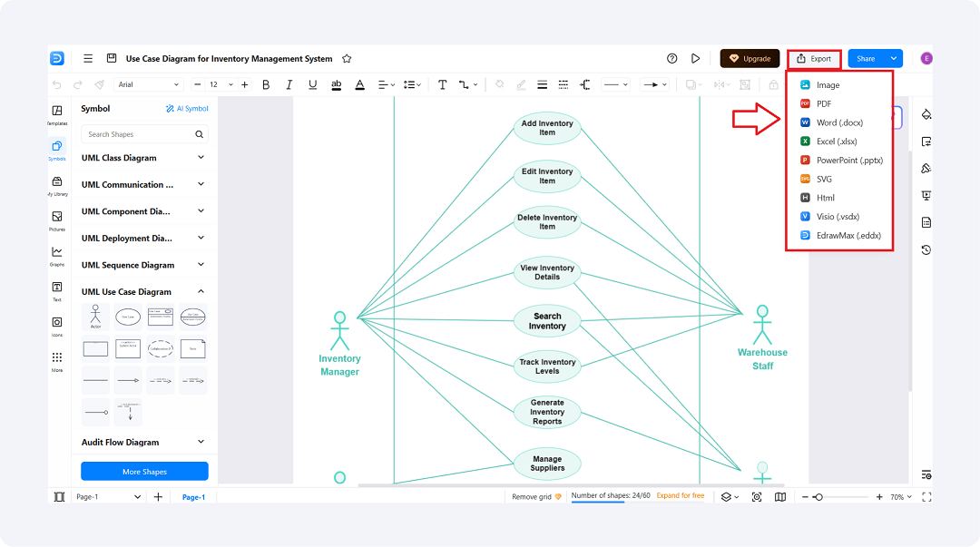Open the hamburger main menu
The height and width of the screenshot is (547, 980).
(88, 58)
